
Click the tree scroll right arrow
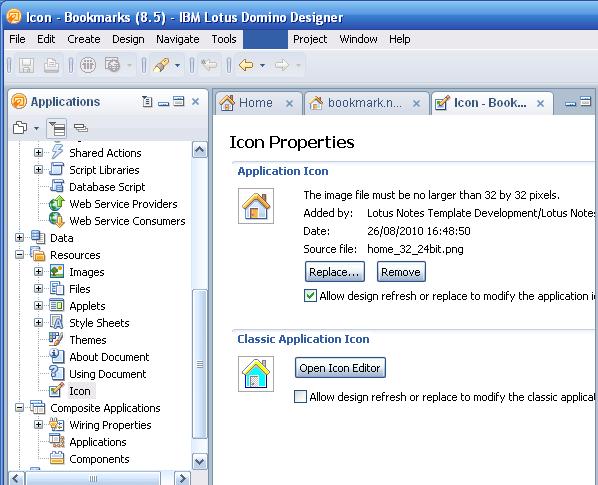pos(182,478)
